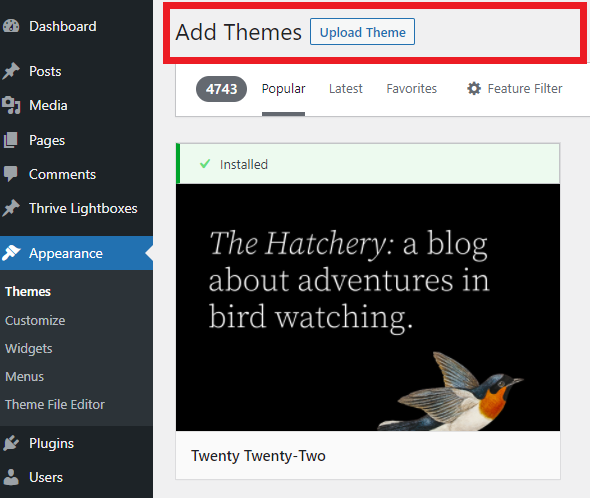Click the Pages stacked-sheets icon
Screen dimensions: 590x498
point(11,140)
